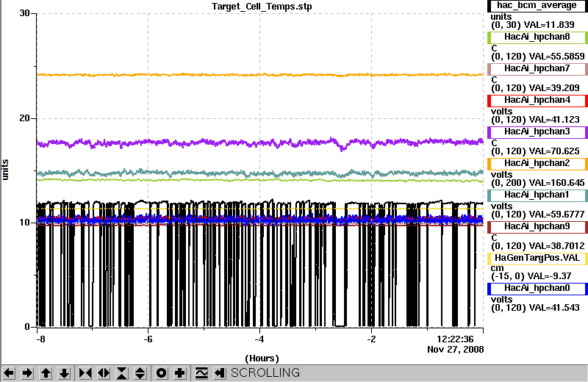Select the HacAi_hpchan8 legend entry
Screen dimensions: 588x382
point(537,37)
